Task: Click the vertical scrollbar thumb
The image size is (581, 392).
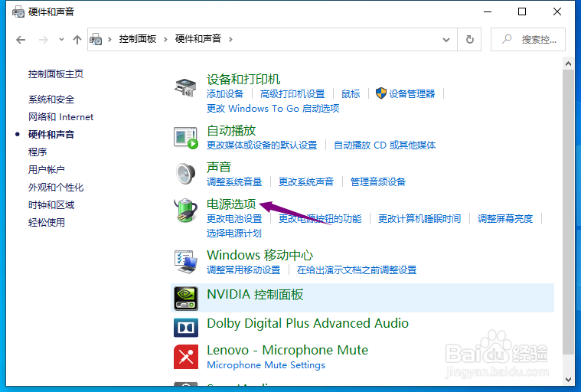Action: coord(568,211)
